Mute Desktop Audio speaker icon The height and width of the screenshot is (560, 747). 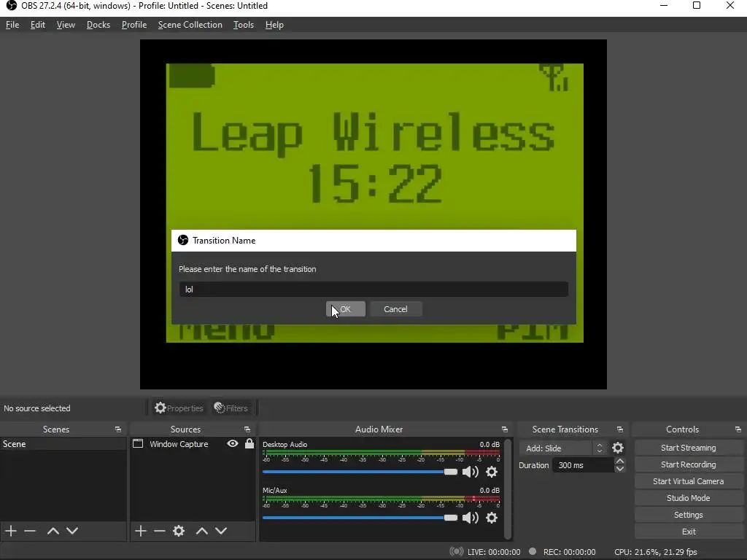pos(471,472)
